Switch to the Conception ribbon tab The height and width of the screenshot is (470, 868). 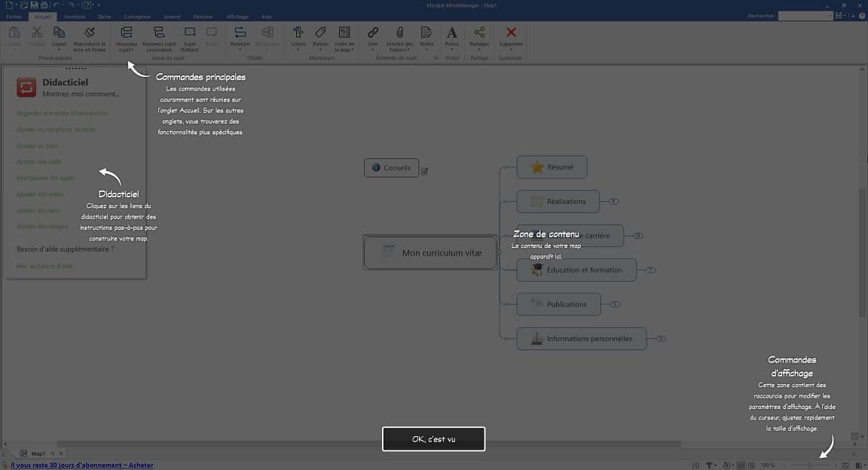click(136, 17)
